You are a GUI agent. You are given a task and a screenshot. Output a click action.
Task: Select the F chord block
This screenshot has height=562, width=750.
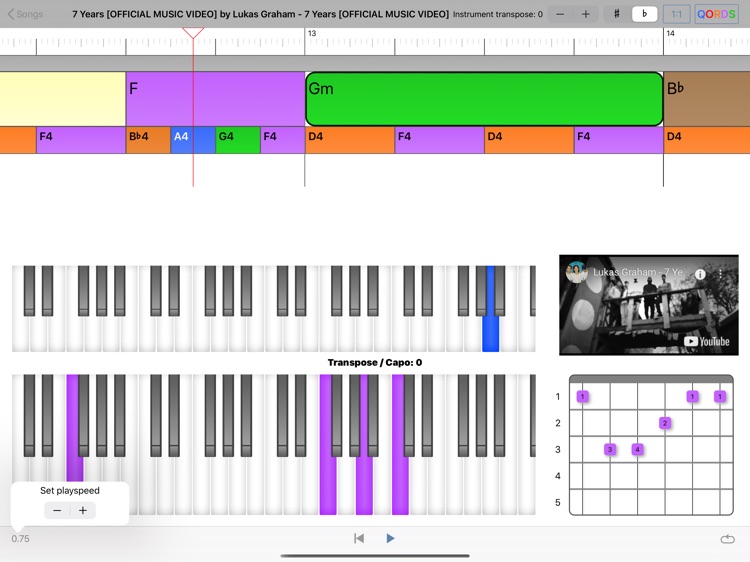coord(215,99)
